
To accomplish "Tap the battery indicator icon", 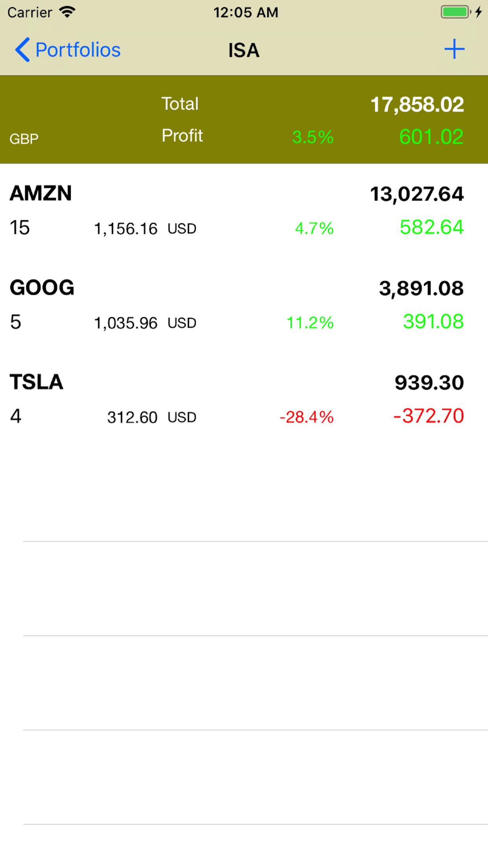I will [455, 12].
